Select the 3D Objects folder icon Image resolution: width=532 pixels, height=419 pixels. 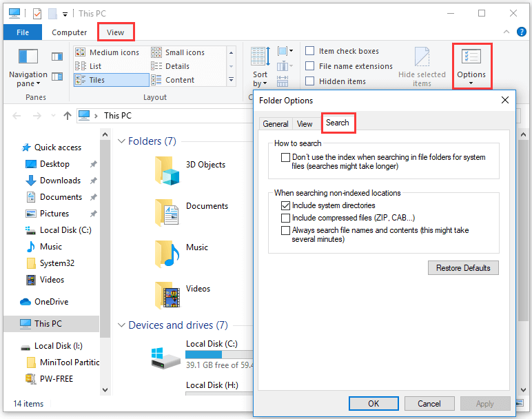tap(167, 170)
